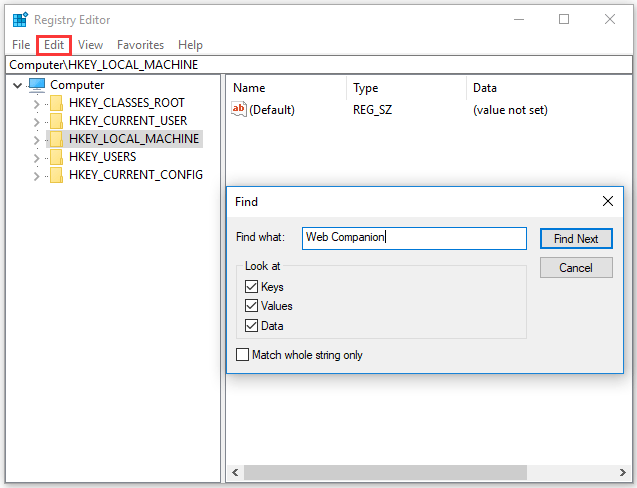The image size is (637, 488).
Task: Select the (Default) value name
Action: click(272, 110)
